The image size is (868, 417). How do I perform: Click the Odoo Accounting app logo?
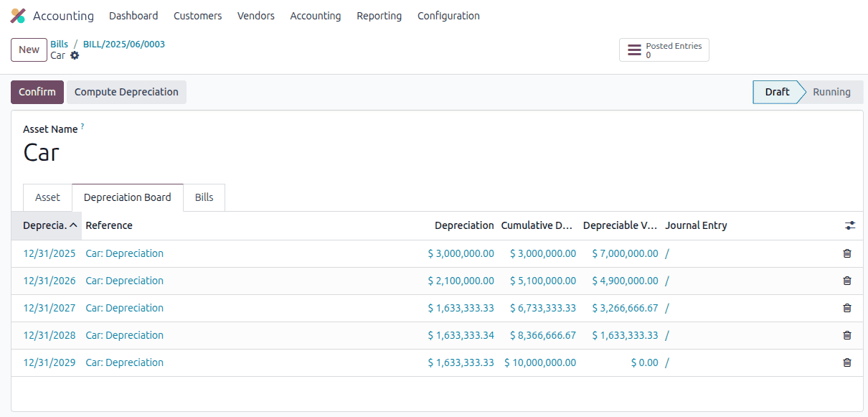18,15
